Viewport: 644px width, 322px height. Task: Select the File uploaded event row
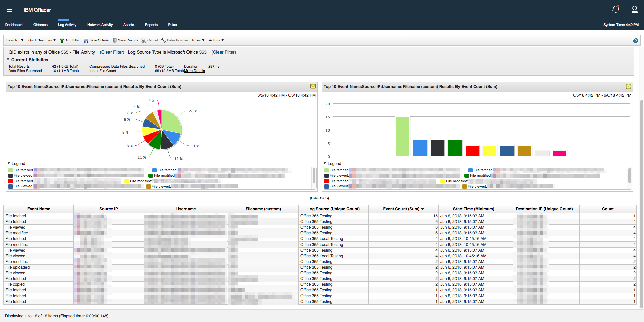pos(320,267)
